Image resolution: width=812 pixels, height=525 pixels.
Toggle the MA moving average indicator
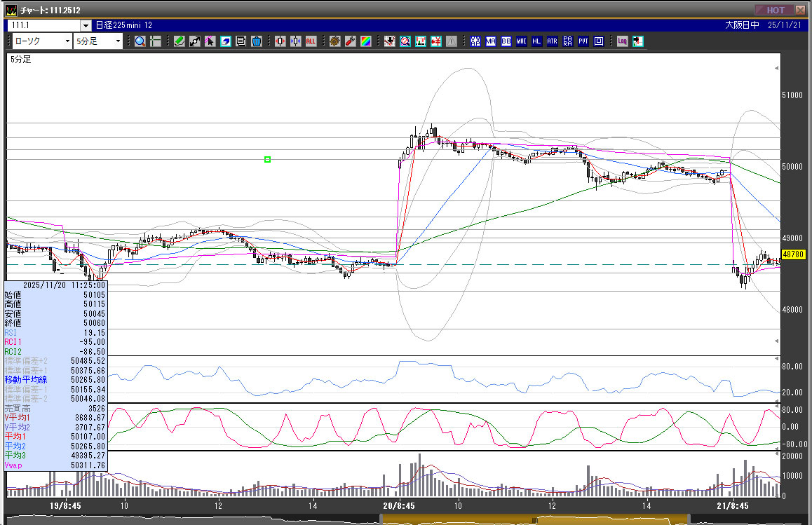pyautogui.click(x=491, y=41)
